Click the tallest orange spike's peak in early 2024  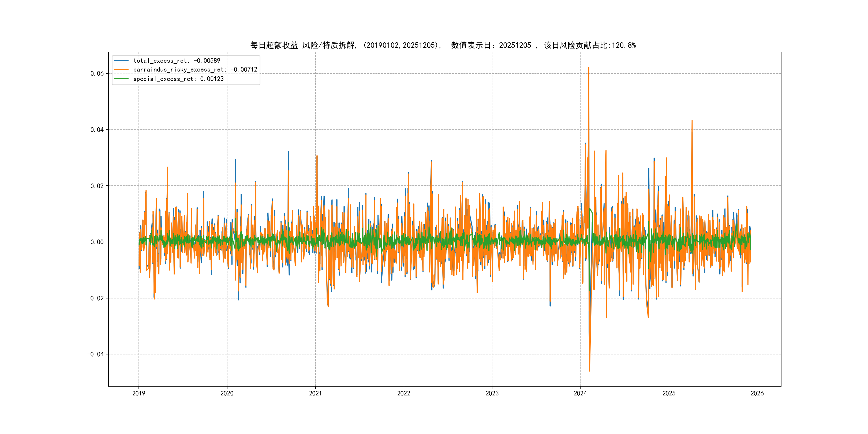click(x=589, y=68)
